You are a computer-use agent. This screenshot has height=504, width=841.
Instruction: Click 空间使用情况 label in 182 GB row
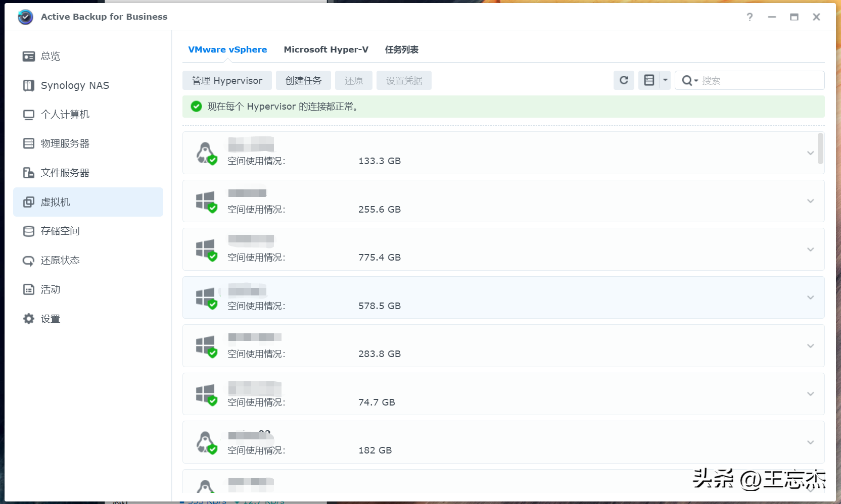[x=256, y=450]
